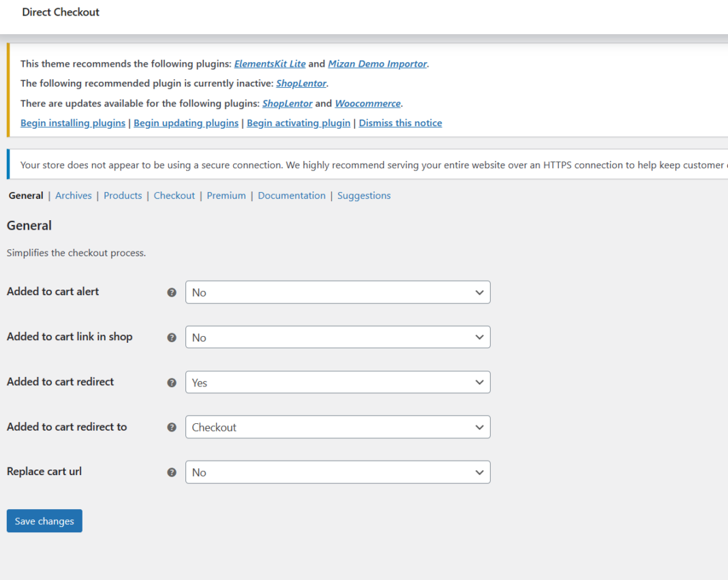Click help icon next to Added to cart redirect
Screen dimensions: 728x580
click(x=172, y=382)
